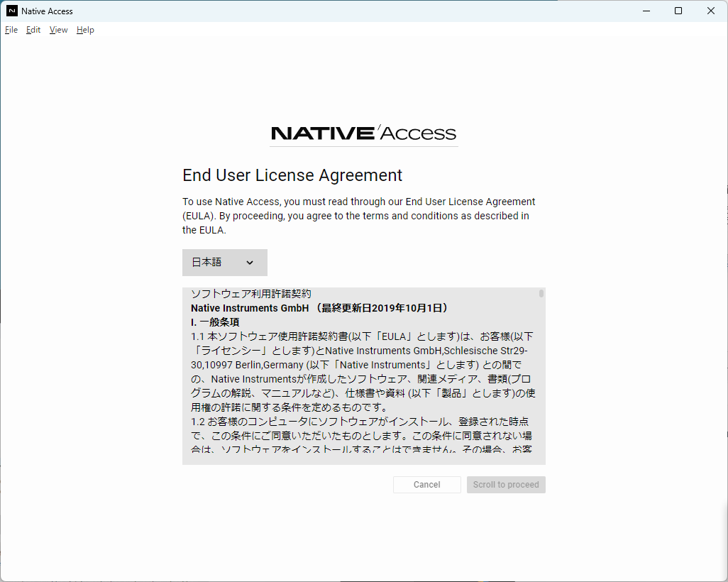Click the I. 一般条項 section heading
The height and width of the screenshot is (582, 728).
tap(215, 322)
